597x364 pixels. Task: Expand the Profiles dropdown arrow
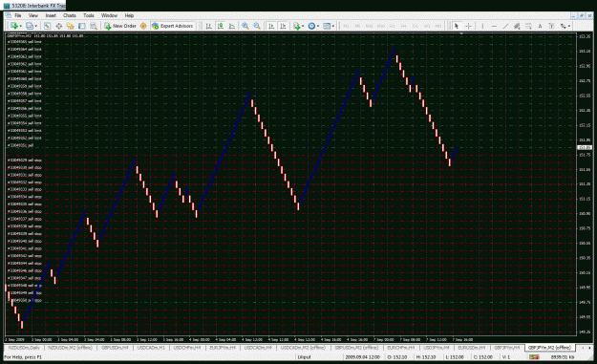tap(36, 26)
